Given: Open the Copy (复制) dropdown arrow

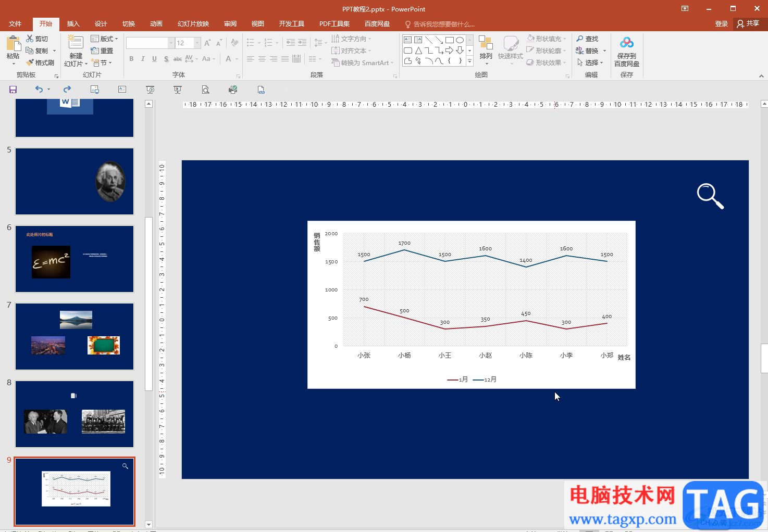Looking at the screenshot, I should [54, 50].
